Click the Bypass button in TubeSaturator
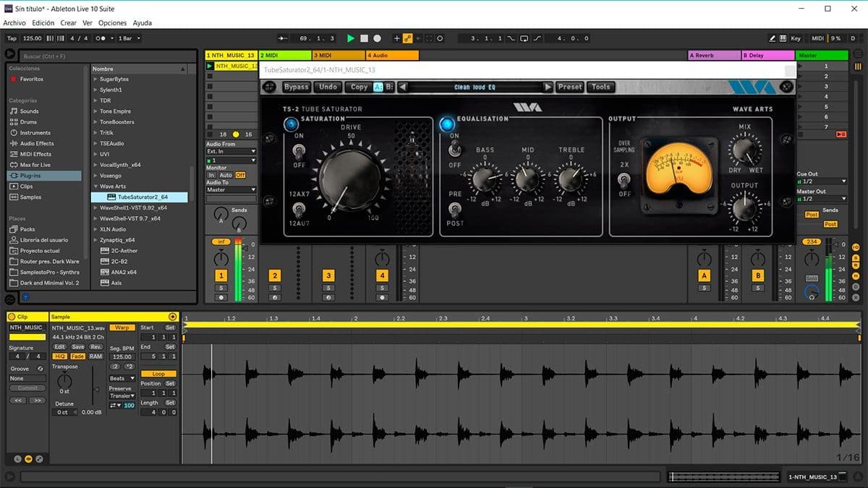This screenshot has width=868, height=488. click(296, 87)
